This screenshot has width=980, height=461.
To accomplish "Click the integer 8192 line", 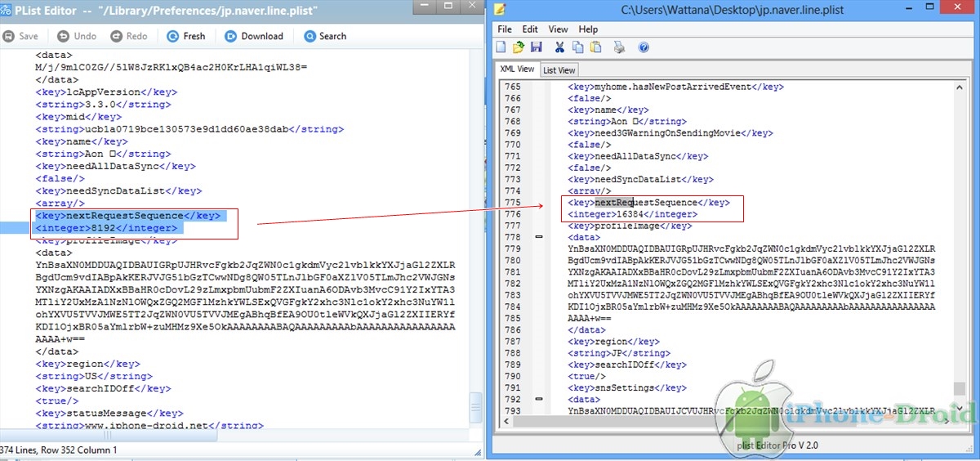I will 106,227.
